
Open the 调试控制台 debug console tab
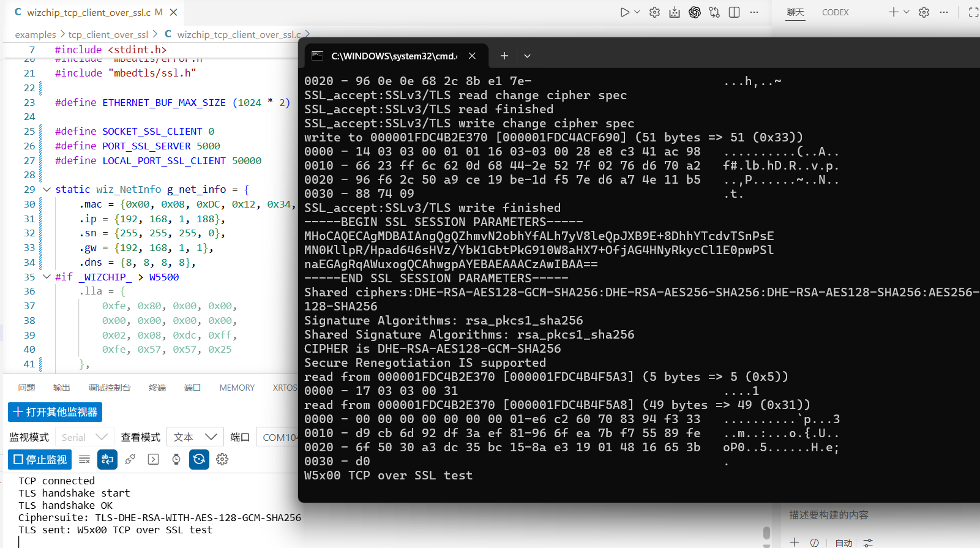110,388
